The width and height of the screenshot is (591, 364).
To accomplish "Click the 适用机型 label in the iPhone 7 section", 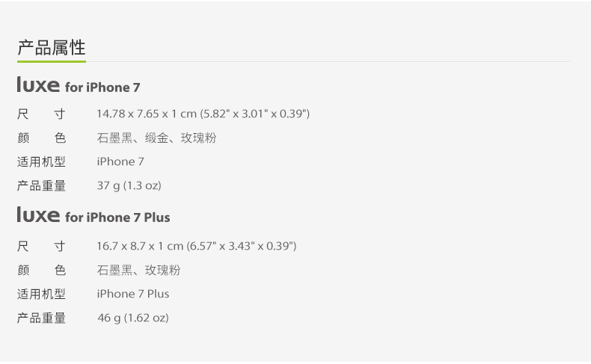I will point(41,161).
